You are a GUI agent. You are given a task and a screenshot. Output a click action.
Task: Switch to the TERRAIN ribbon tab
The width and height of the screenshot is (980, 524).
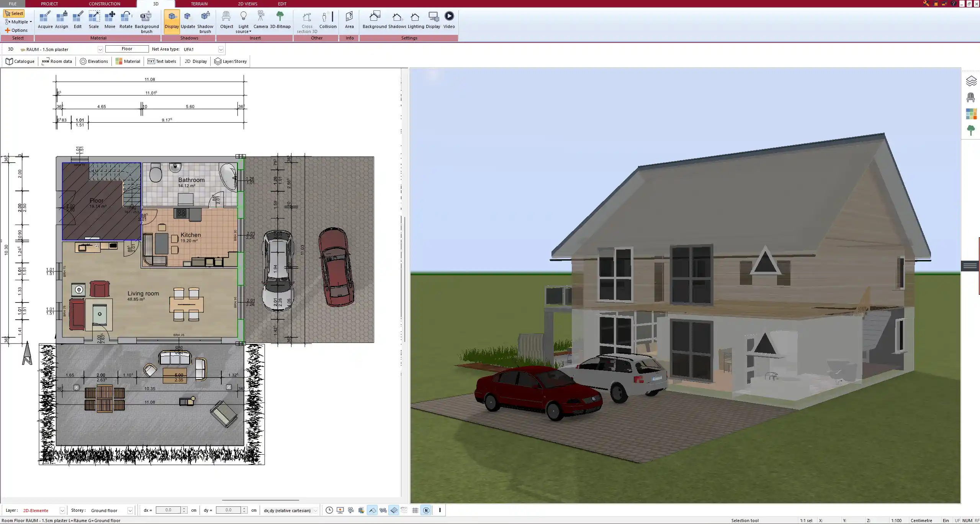click(199, 3)
